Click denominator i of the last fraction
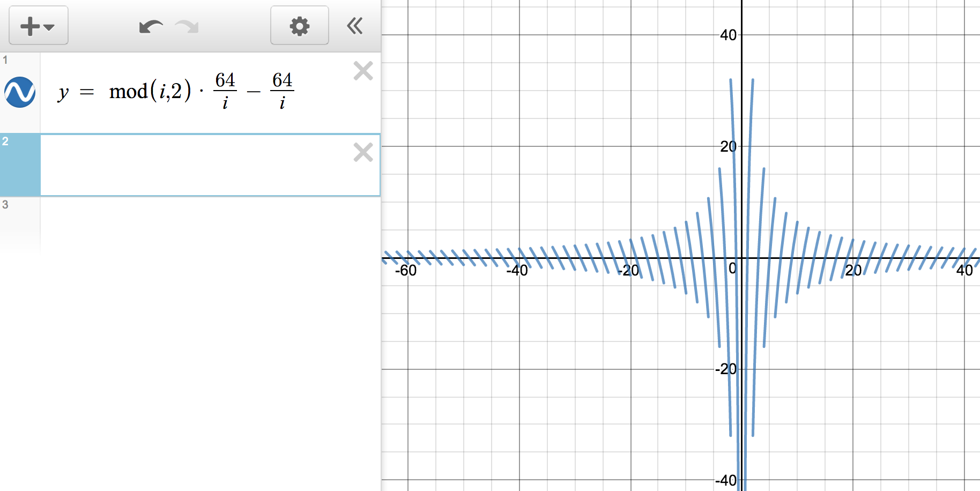The width and height of the screenshot is (980, 491). tap(282, 103)
